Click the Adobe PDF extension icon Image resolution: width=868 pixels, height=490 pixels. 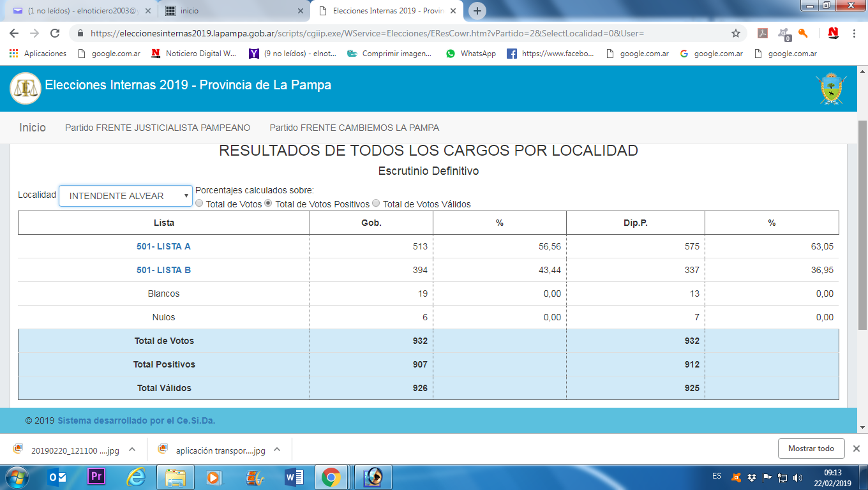tap(762, 33)
